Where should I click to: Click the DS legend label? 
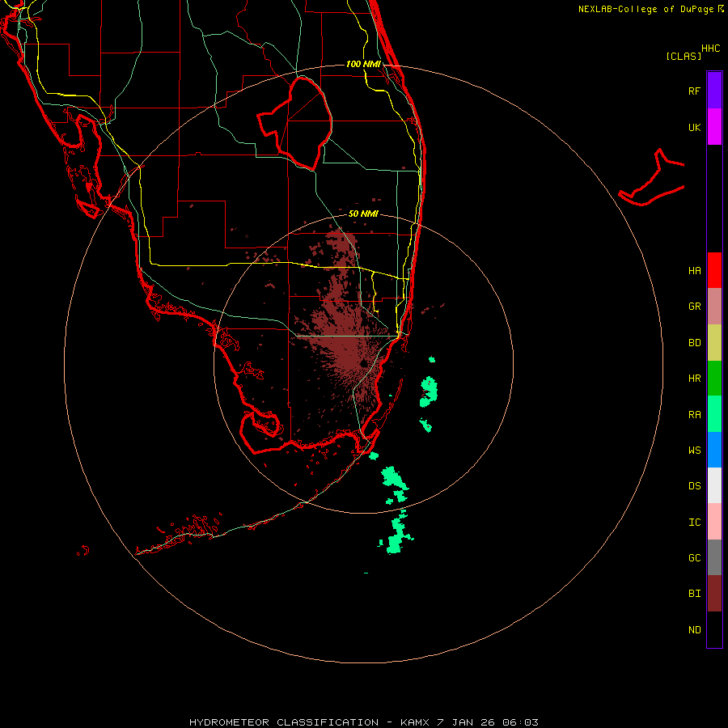694,486
